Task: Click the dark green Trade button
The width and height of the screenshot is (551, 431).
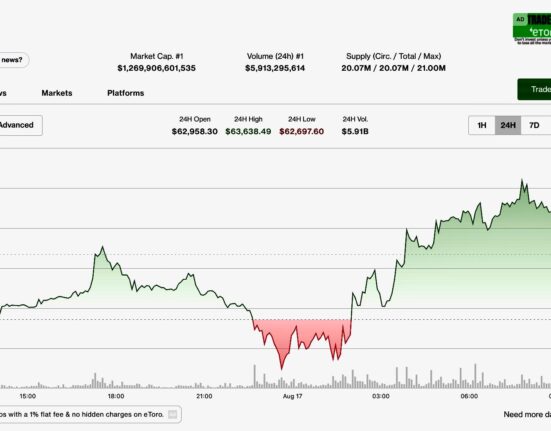Action: coord(534,89)
